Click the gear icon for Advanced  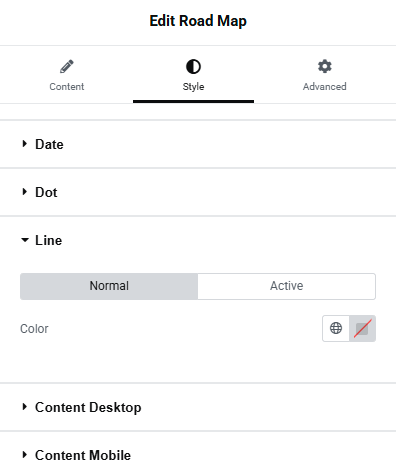click(x=325, y=66)
